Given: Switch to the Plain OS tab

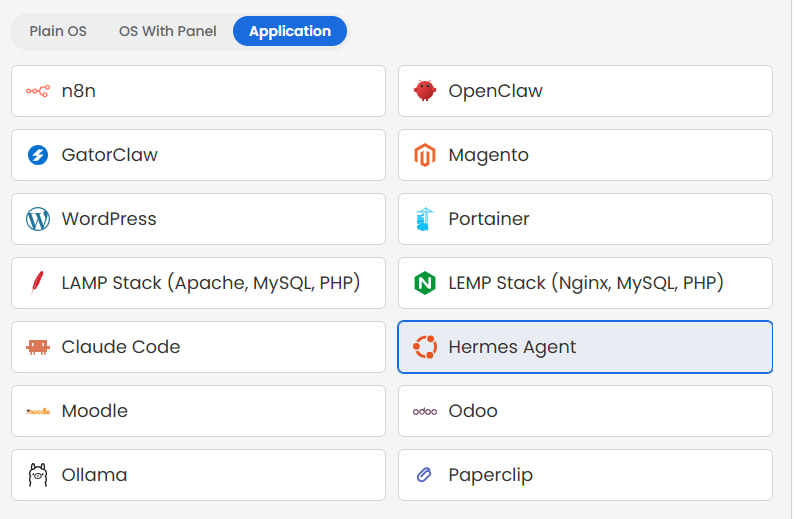Looking at the screenshot, I should [x=58, y=31].
